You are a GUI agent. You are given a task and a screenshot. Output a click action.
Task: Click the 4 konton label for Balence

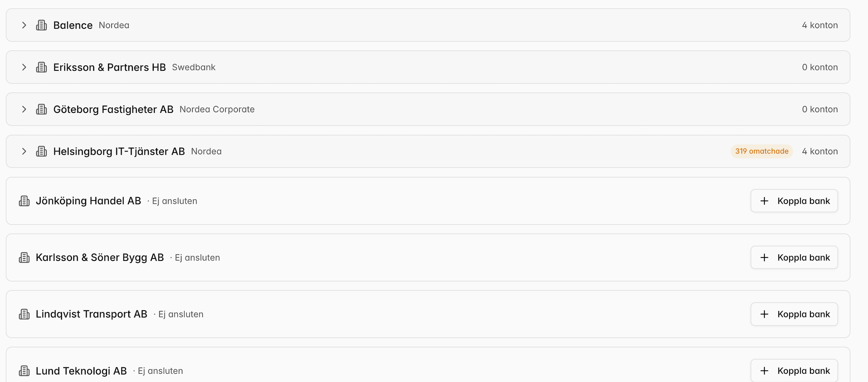[820, 25]
